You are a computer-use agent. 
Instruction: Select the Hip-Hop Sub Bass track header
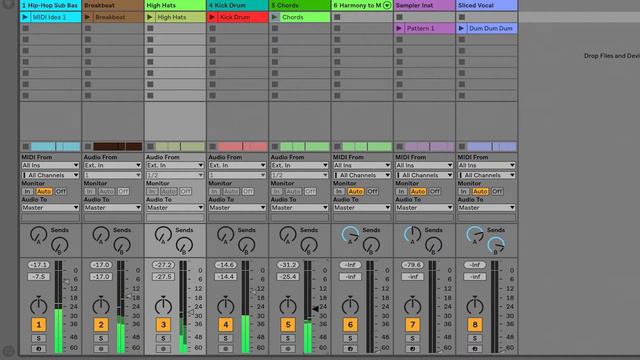pyautogui.click(x=50, y=5)
